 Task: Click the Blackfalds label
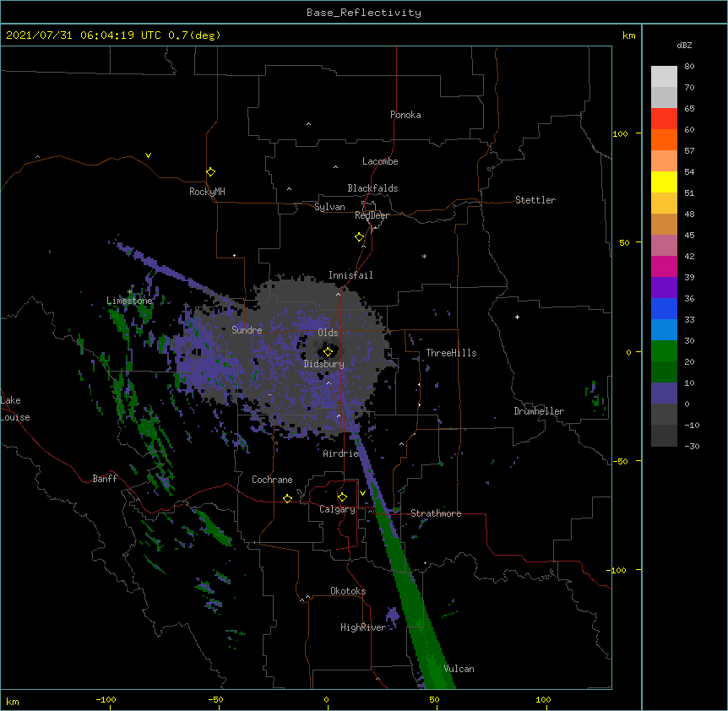coord(372,188)
